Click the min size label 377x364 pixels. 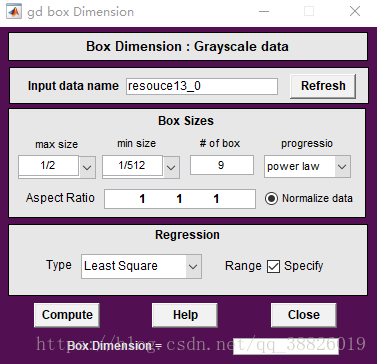(x=136, y=143)
